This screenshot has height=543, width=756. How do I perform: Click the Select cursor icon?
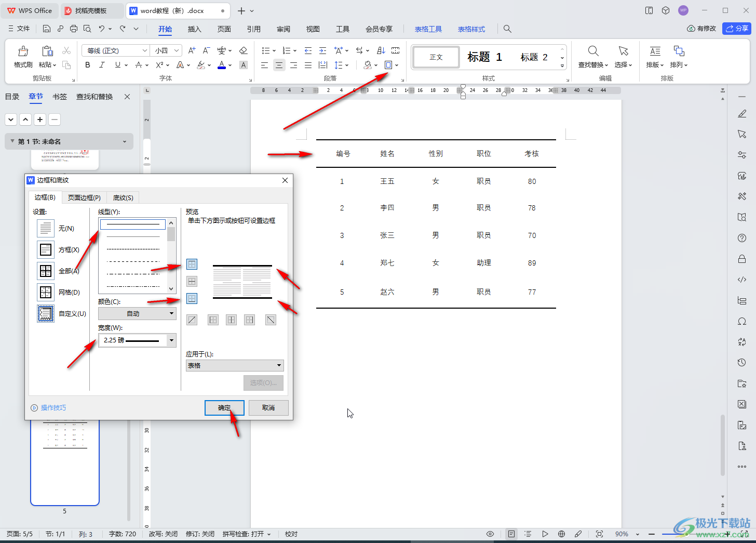click(x=623, y=51)
